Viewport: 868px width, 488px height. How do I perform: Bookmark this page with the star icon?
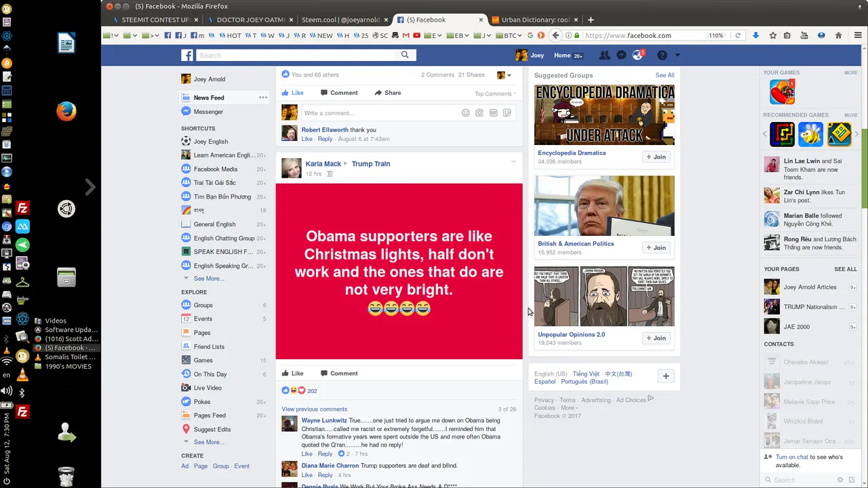pyautogui.click(x=772, y=35)
